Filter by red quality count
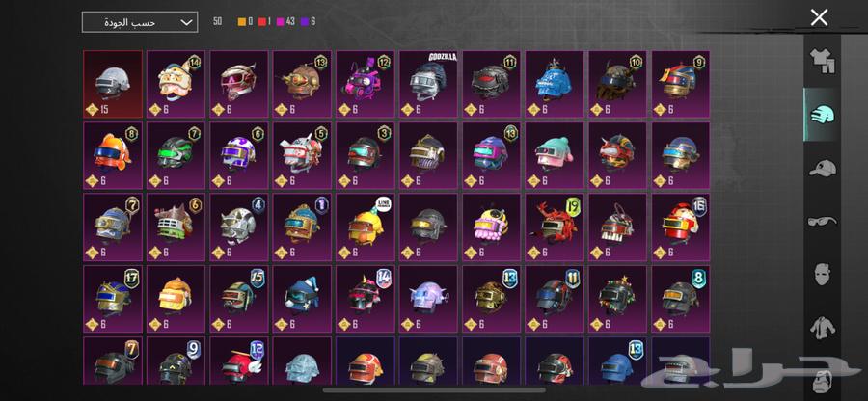This screenshot has height=401, width=868. pyautogui.click(x=266, y=21)
